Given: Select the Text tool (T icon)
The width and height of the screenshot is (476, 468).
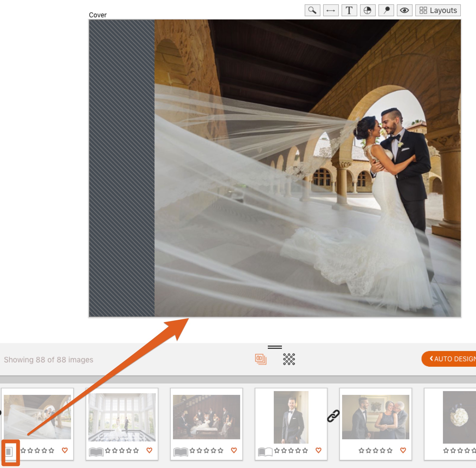Looking at the screenshot, I should tap(349, 11).
